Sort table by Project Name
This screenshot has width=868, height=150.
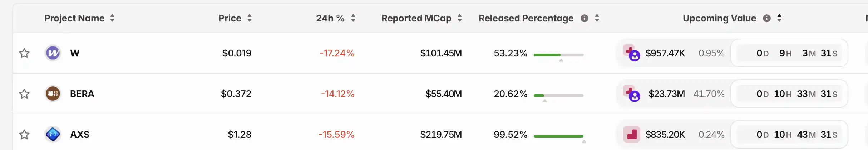point(112,18)
